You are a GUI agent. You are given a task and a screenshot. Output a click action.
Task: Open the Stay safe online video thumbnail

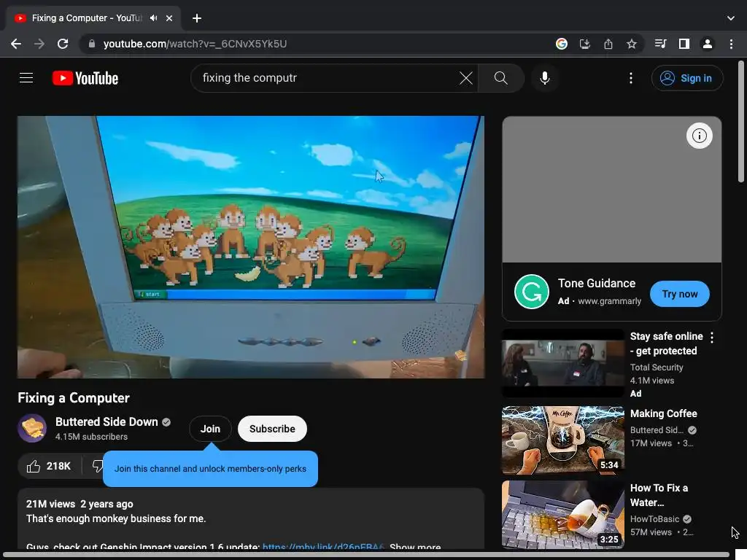tap(562, 363)
